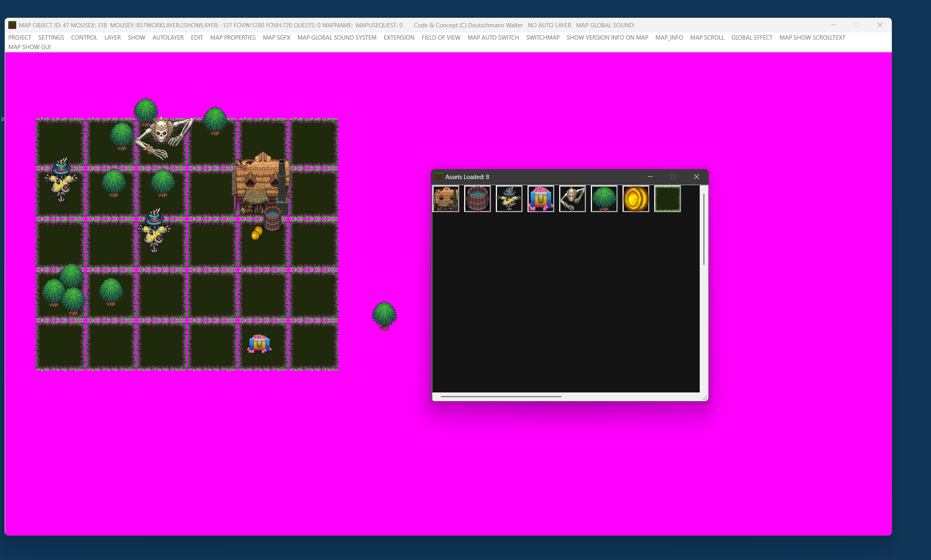Image resolution: width=931 pixels, height=560 pixels.
Task: Select the thatched house asset thumbnail
Action: click(x=446, y=198)
